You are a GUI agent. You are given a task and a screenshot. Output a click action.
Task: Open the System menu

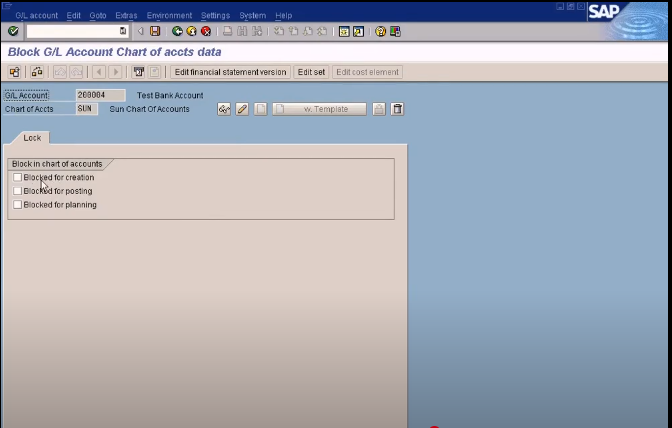[x=252, y=15]
